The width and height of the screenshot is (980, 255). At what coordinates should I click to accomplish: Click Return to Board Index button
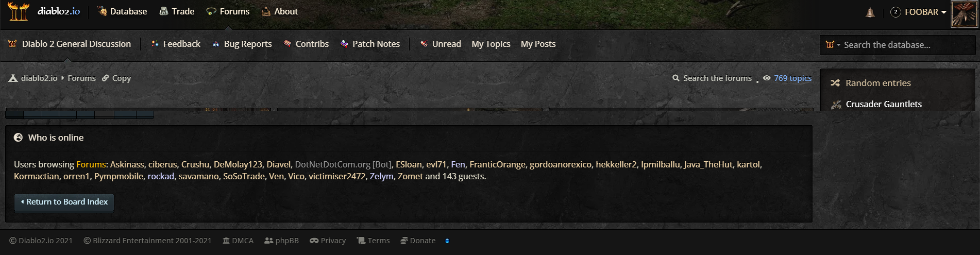click(64, 202)
